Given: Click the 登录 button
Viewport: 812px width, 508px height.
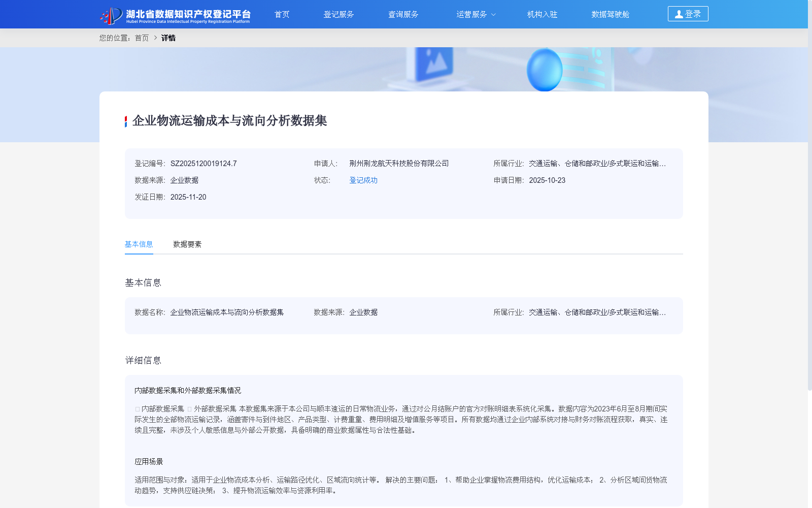Looking at the screenshot, I should [x=688, y=14].
